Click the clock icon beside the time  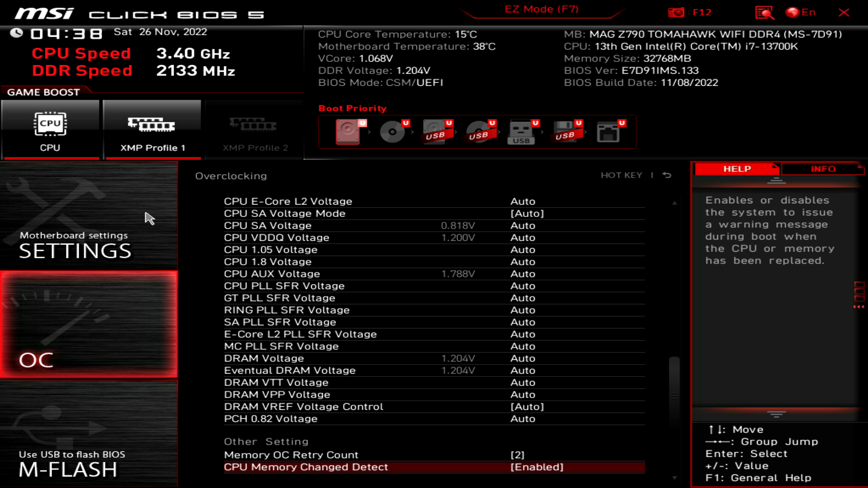coord(17,33)
